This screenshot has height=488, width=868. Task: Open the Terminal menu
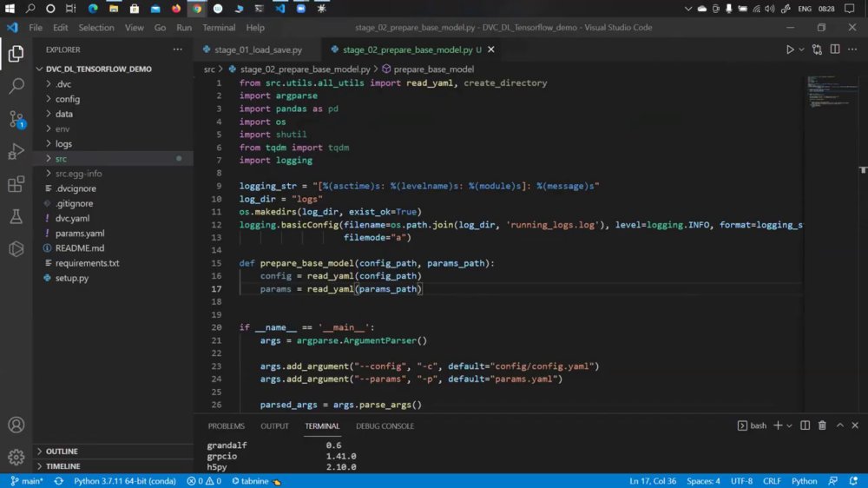(219, 27)
